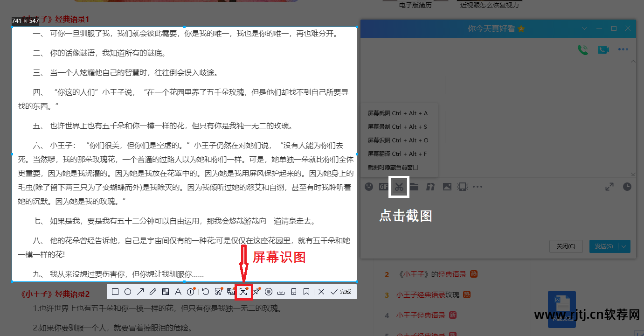Open the file folder icon in chat
Viewport: 644px width, 336px height.
pyautogui.click(x=414, y=187)
